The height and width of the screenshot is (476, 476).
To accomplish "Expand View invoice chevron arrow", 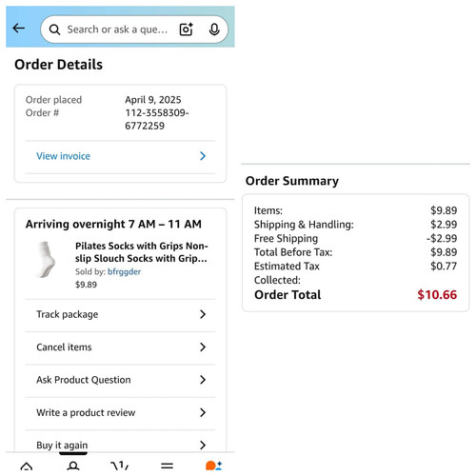I will pos(203,156).
